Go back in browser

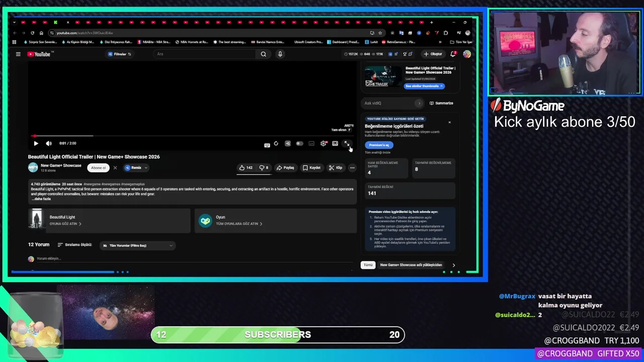(15, 33)
